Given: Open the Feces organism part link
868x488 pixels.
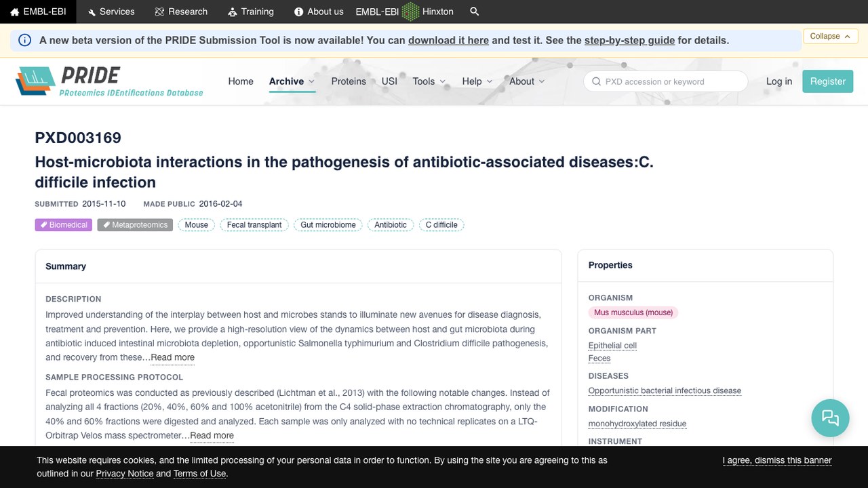Looking at the screenshot, I should pyautogui.click(x=599, y=359).
